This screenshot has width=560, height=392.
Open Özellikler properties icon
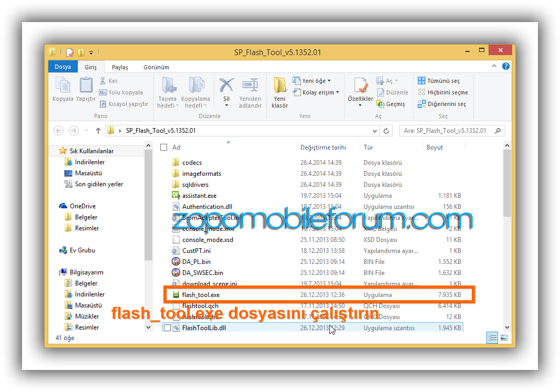coord(360,86)
